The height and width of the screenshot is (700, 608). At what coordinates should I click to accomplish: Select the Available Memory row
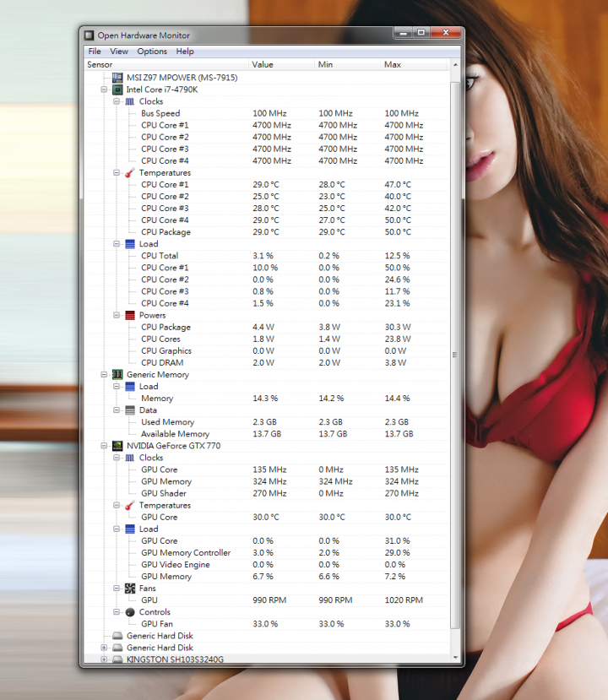(x=267, y=434)
